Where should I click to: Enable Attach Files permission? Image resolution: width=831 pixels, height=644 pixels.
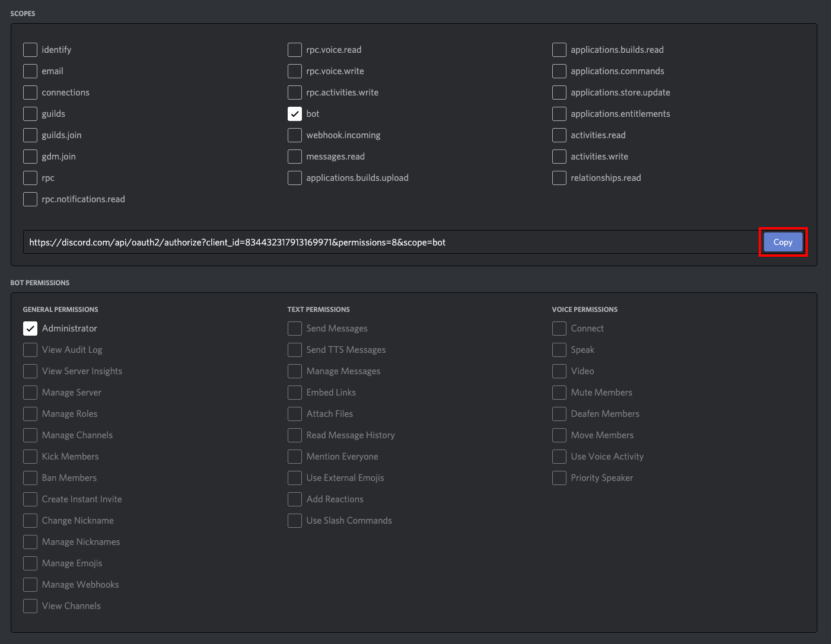[x=295, y=414]
